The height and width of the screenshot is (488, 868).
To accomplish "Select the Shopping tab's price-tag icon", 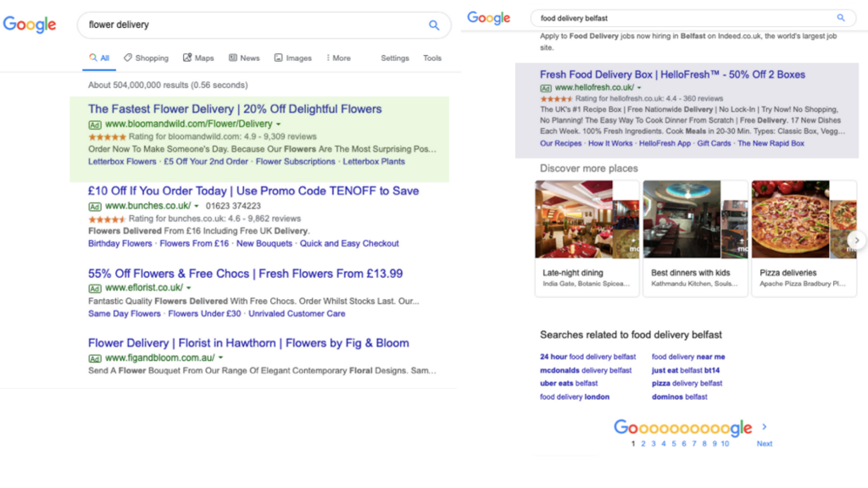I will 127,57.
